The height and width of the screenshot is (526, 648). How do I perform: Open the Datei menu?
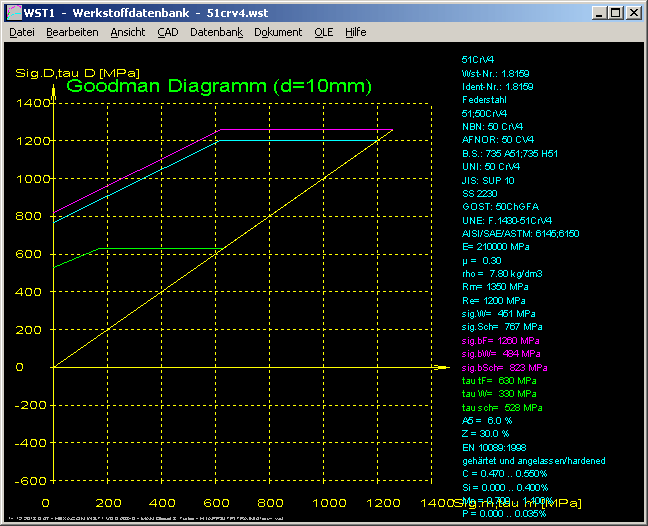click(21, 32)
